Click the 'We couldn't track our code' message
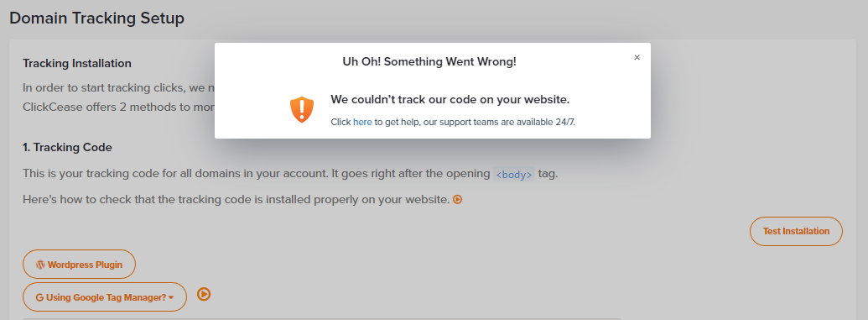This screenshot has width=868, height=320. pyautogui.click(x=450, y=100)
